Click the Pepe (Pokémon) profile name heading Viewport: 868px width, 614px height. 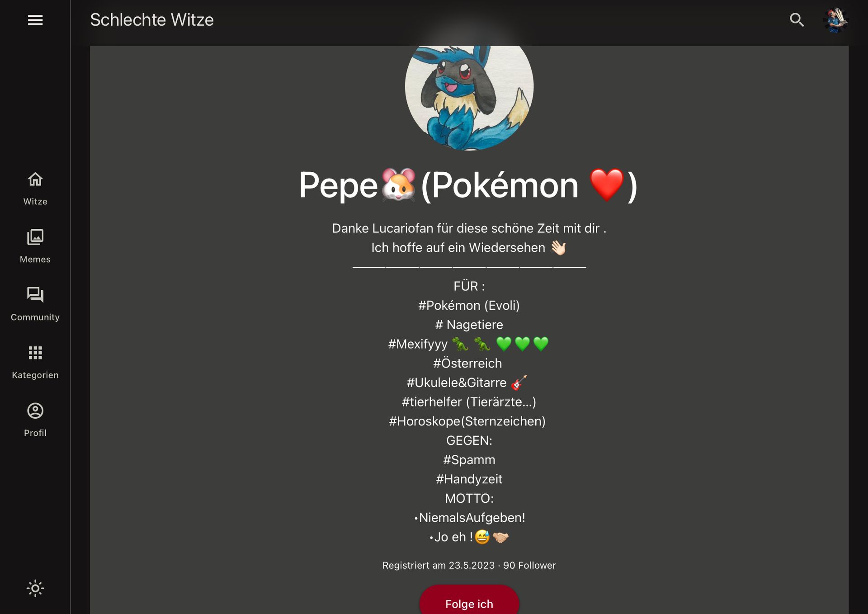[x=468, y=185]
